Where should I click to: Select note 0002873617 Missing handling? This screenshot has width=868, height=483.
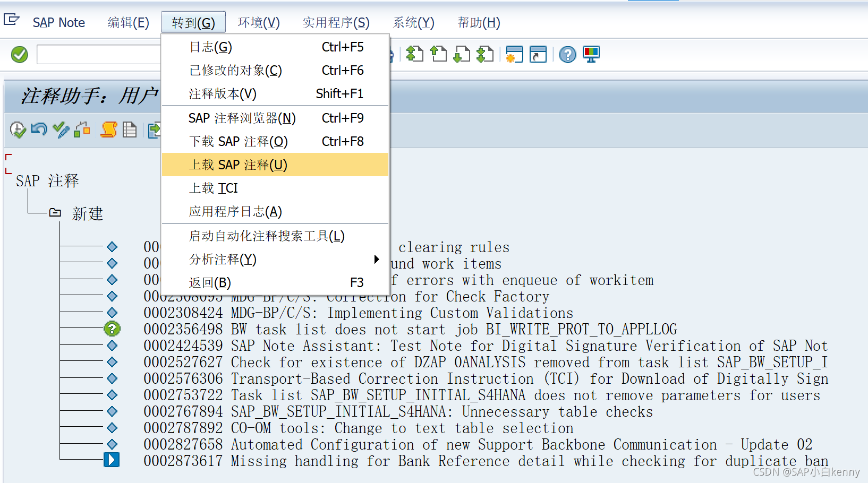point(486,461)
